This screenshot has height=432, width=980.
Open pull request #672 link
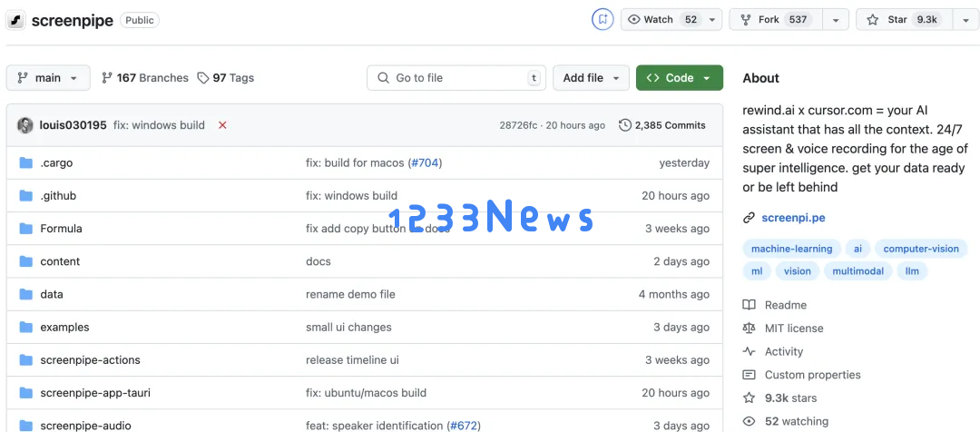[464, 426]
